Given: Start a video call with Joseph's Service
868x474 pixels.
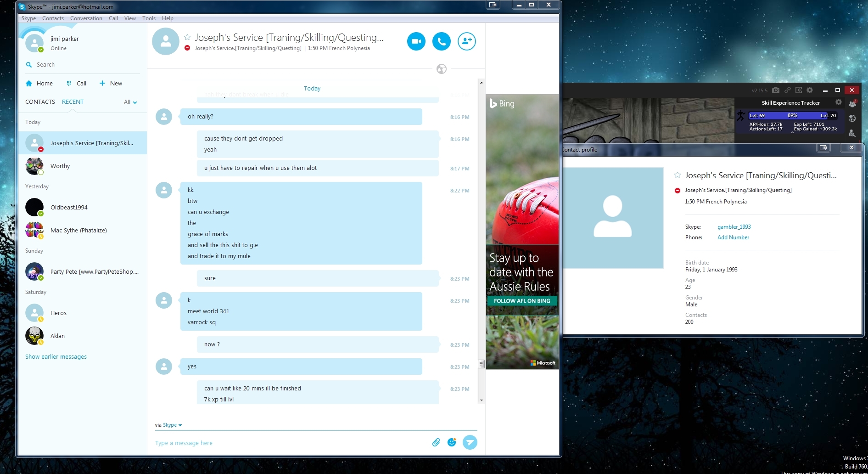Looking at the screenshot, I should click(416, 41).
